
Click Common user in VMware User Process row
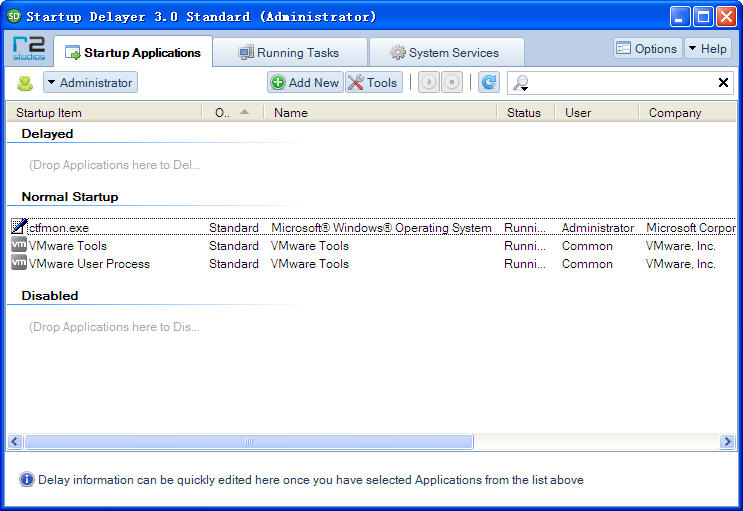coord(587,264)
